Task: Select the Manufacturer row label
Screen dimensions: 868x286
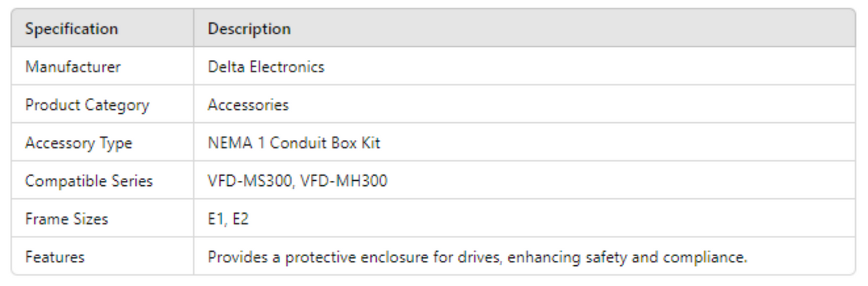Action: click(x=73, y=67)
